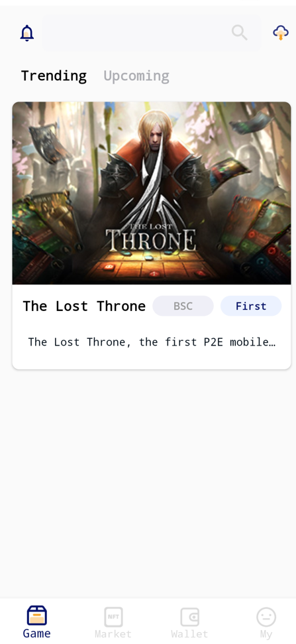Click The Lost Throne game title
This screenshot has width=296, height=644.
point(84,306)
